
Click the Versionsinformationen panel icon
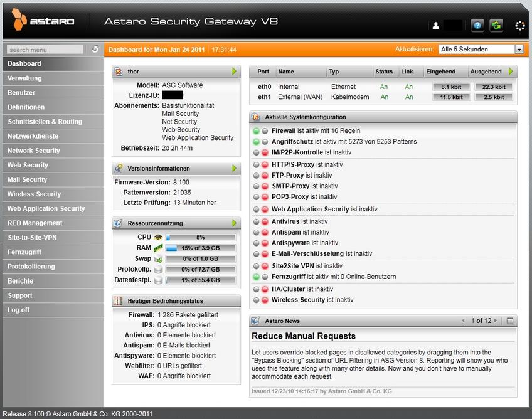coord(118,168)
